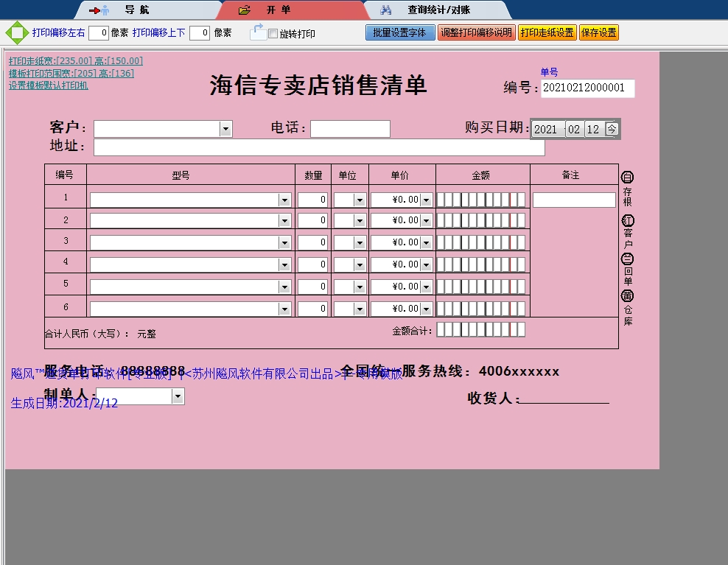Click the open folder icon on 开单 tab
Viewport: 728px width, 565px height.
[x=245, y=10]
